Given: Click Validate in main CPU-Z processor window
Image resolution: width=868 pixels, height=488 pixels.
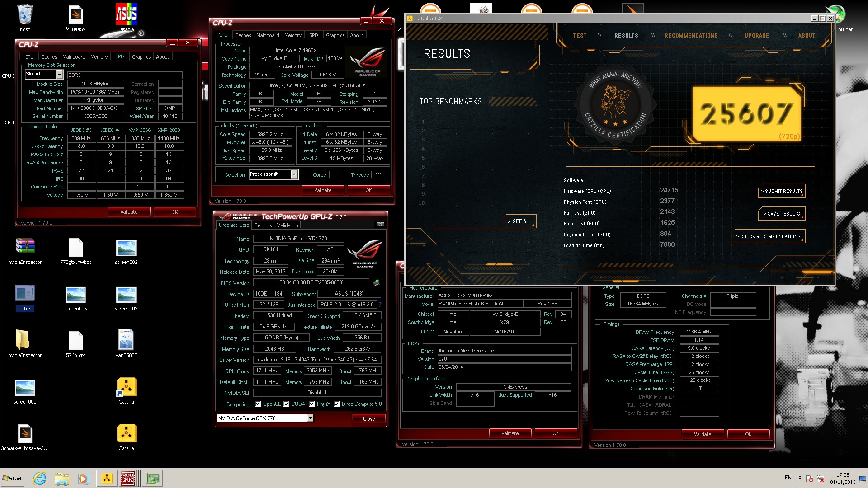Looking at the screenshot, I should (323, 190).
